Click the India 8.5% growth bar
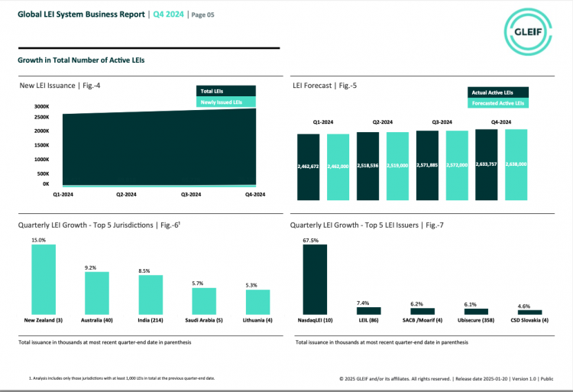The width and height of the screenshot is (573, 392). pyautogui.click(x=151, y=294)
